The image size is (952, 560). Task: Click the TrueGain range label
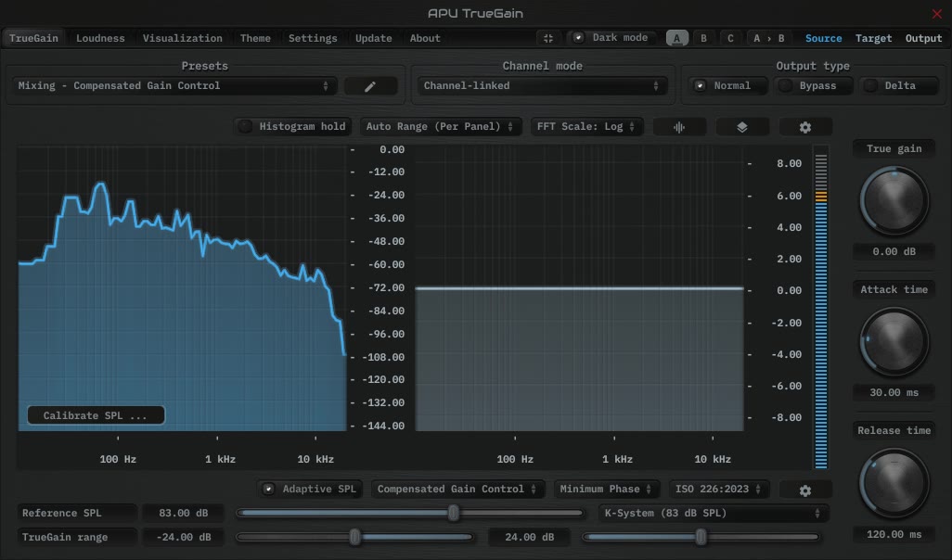tap(76, 537)
